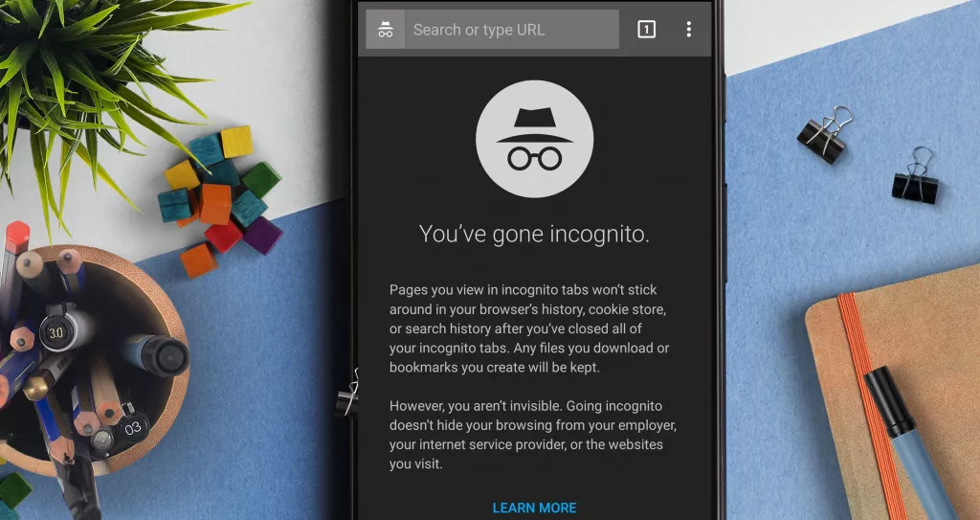Click the incognito icon in the address bar
980x520 pixels.
pos(385,30)
